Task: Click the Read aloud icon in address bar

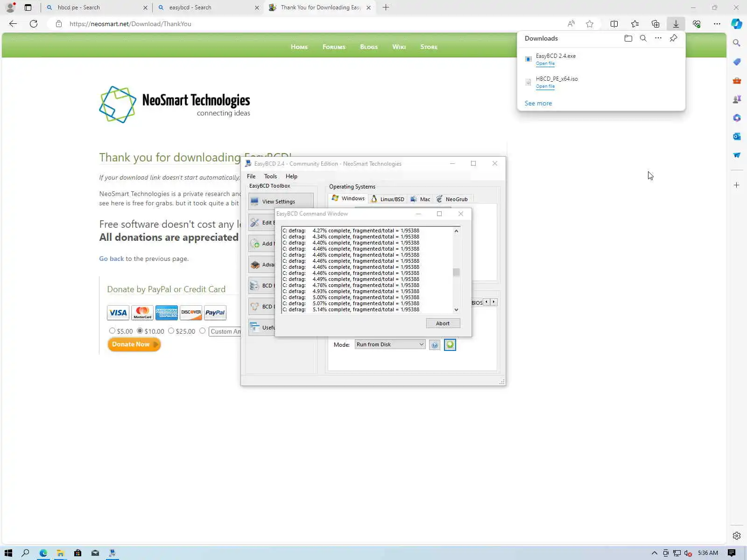Action: (571, 24)
